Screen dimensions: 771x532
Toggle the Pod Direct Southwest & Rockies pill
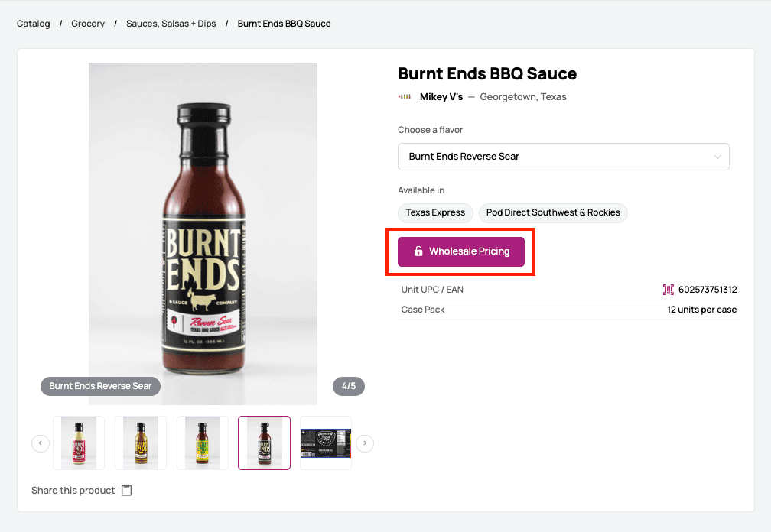point(553,213)
